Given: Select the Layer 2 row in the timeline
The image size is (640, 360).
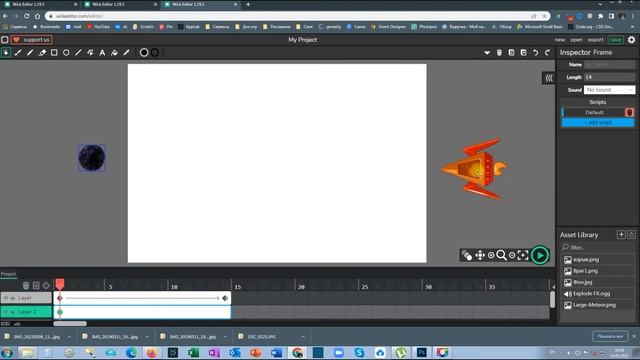Looking at the screenshot, I should [26, 312].
